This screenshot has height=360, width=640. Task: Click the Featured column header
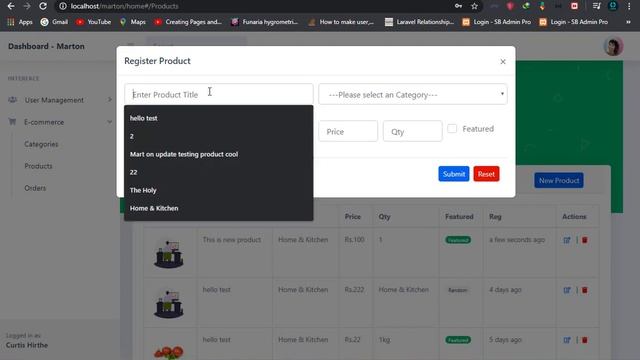459,217
